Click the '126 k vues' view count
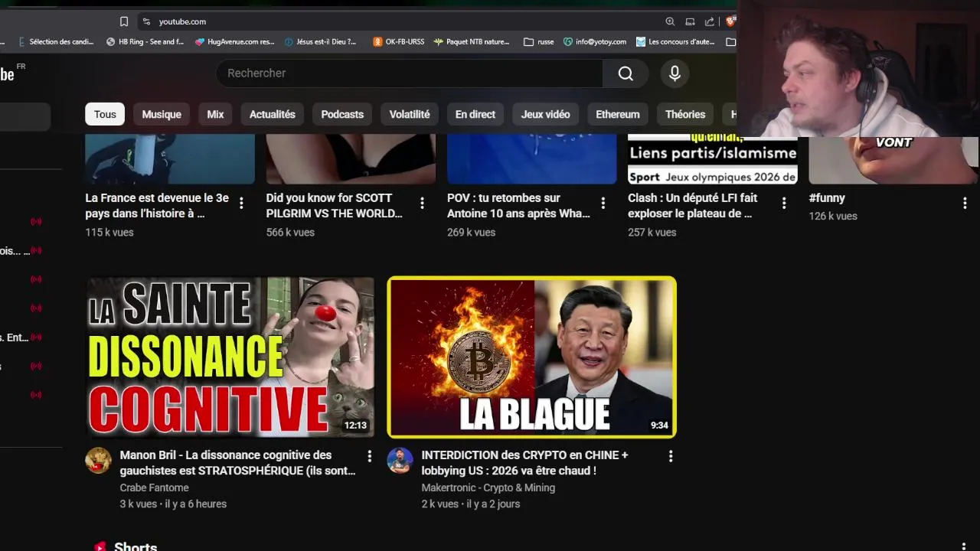 tap(833, 216)
